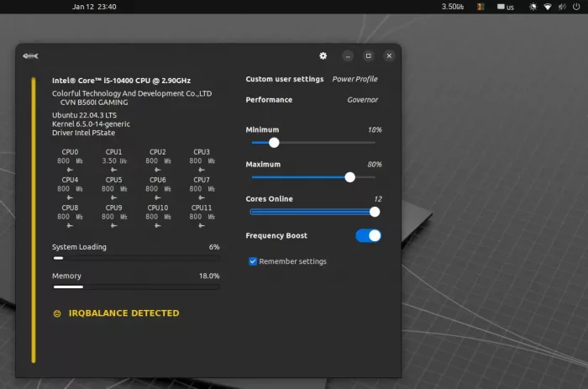588x389 pixels.
Task: Open the clock showing Jan 12 23:40
Action: point(94,7)
